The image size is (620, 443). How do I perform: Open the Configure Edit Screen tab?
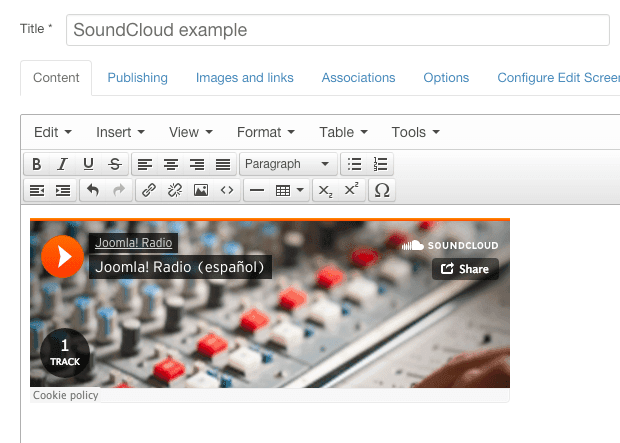click(558, 78)
